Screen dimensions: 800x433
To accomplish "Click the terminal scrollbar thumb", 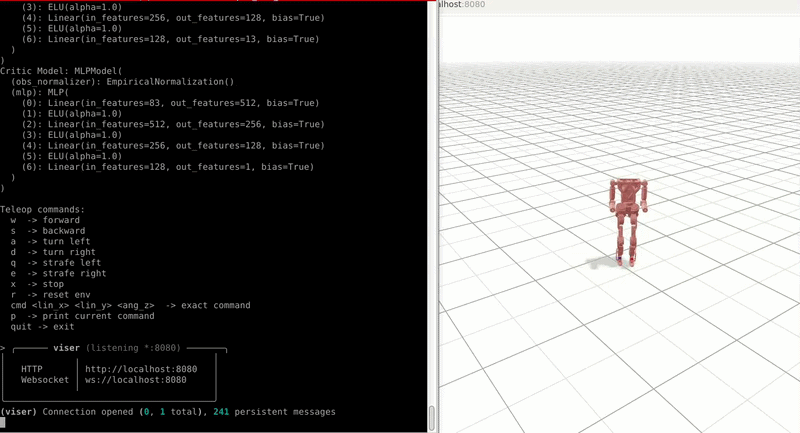I will click(x=432, y=417).
